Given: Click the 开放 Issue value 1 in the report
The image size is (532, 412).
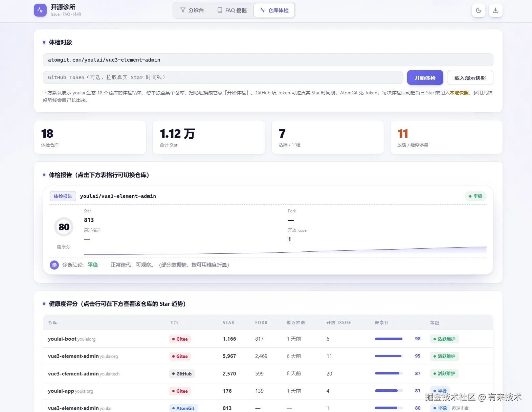Looking at the screenshot, I should pyautogui.click(x=290, y=239).
